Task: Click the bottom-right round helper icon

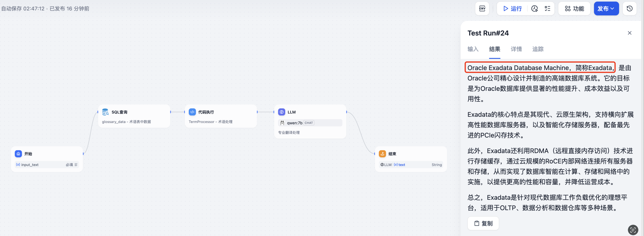Action: pyautogui.click(x=633, y=230)
